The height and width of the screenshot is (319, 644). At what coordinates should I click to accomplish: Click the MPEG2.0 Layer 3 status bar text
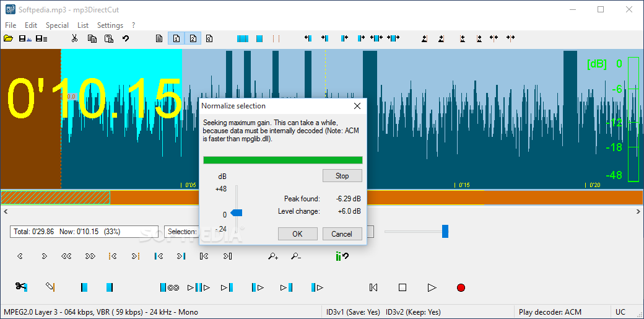(x=100, y=312)
